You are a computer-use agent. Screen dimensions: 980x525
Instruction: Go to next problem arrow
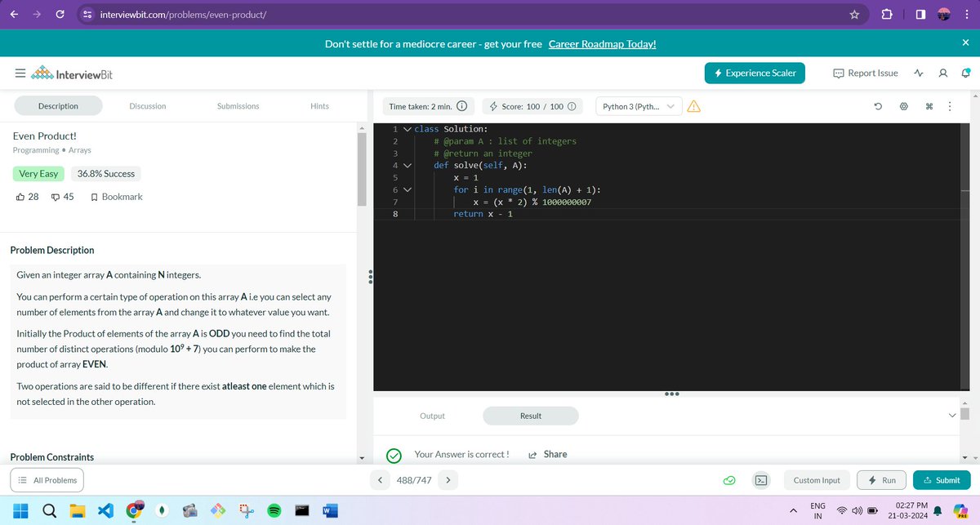tap(448, 480)
